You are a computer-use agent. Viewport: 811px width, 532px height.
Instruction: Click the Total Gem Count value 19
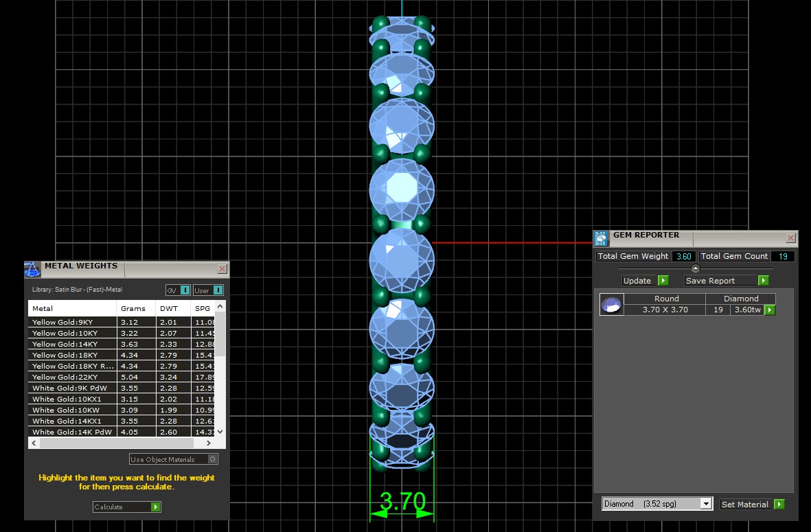pyautogui.click(x=783, y=257)
